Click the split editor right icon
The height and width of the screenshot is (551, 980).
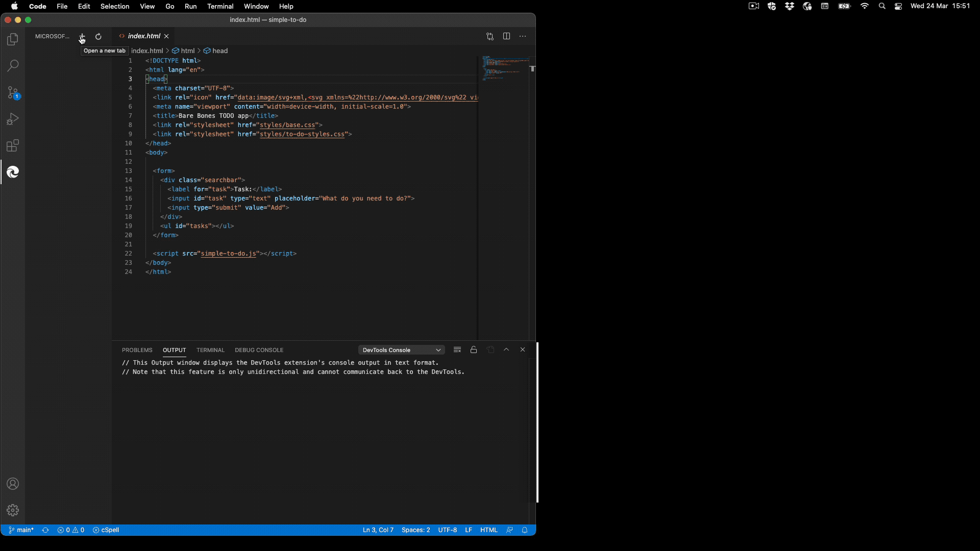coord(506,36)
